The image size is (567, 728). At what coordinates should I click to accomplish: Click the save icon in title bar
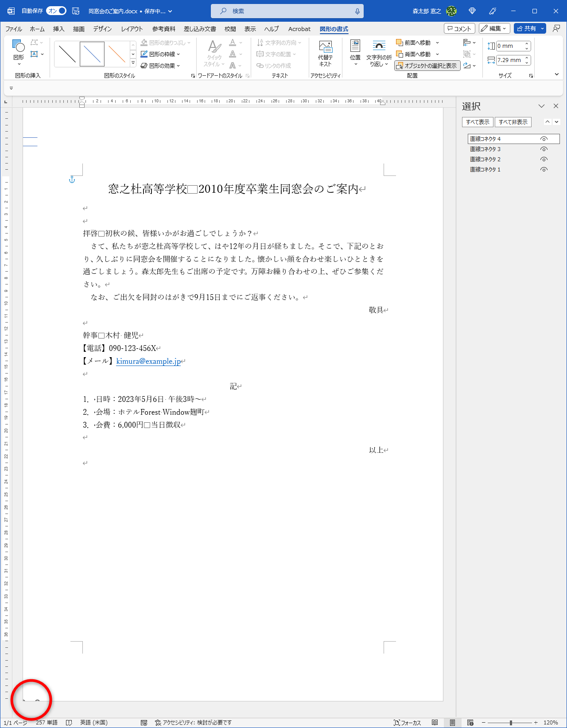(76, 11)
